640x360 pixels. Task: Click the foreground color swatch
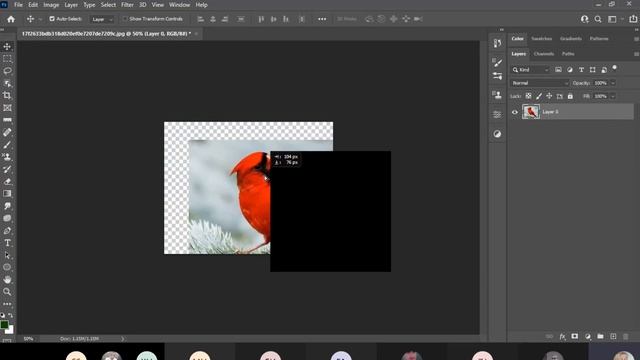point(4,325)
